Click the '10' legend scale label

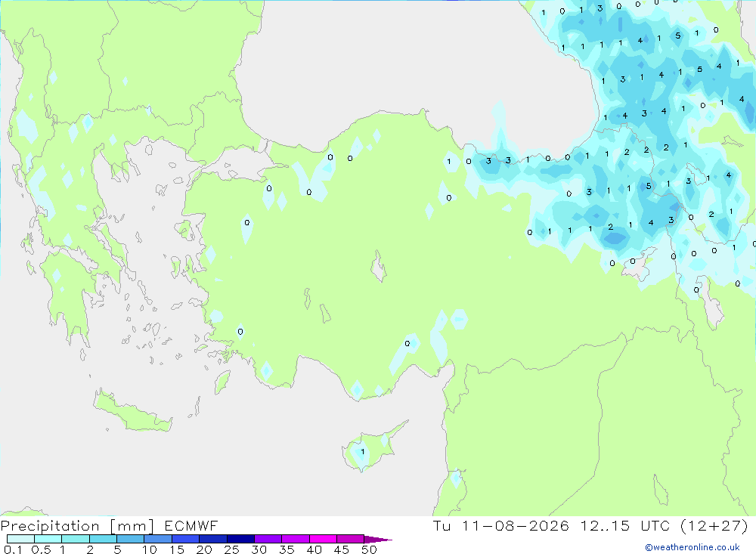point(150,549)
